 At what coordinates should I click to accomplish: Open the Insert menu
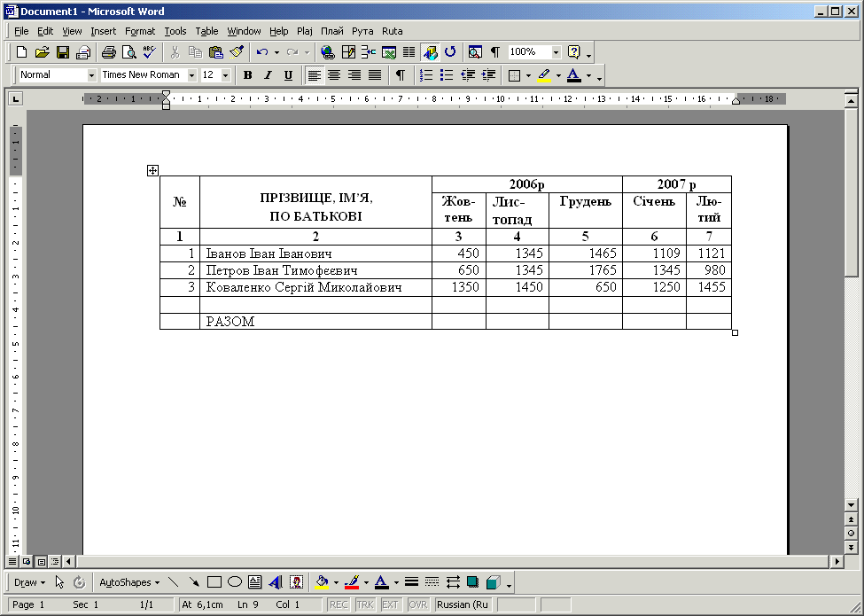pos(104,31)
